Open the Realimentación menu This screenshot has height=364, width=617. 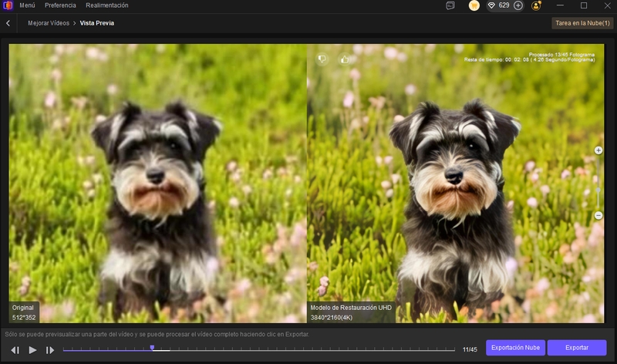pos(107,5)
